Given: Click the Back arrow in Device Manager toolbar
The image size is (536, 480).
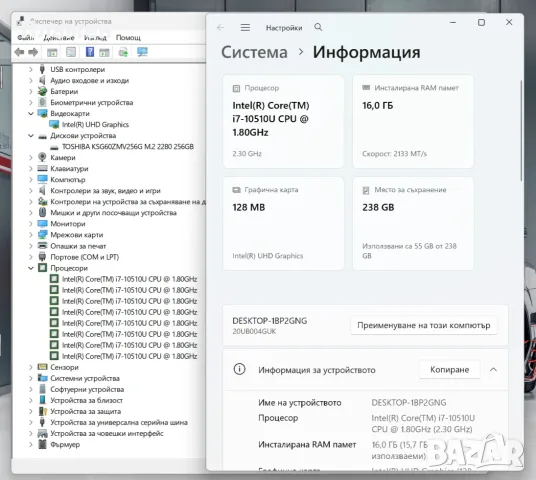Looking at the screenshot, I should pyautogui.click(x=19, y=52).
